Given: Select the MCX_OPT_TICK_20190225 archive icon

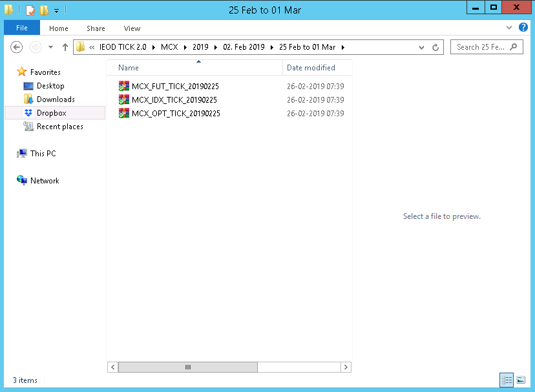Looking at the screenshot, I should pyautogui.click(x=124, y=113).
